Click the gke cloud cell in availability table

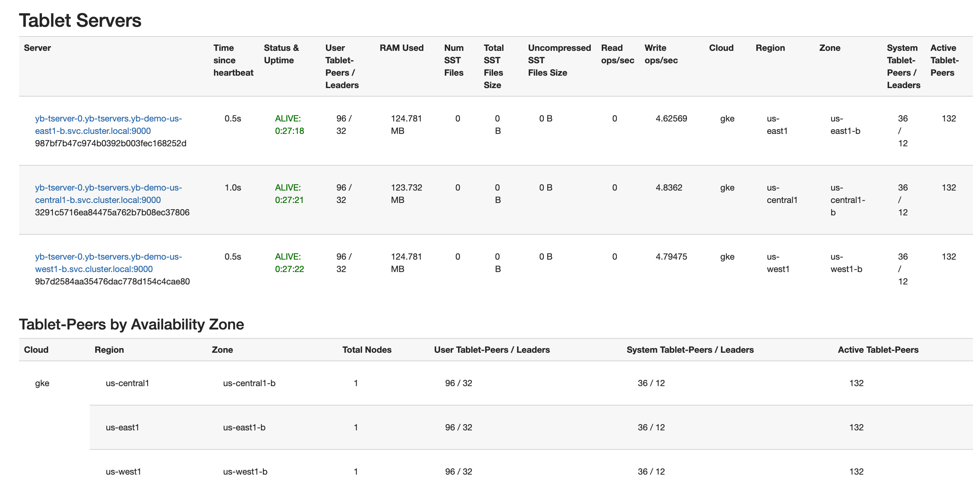[x=42, y=383]
